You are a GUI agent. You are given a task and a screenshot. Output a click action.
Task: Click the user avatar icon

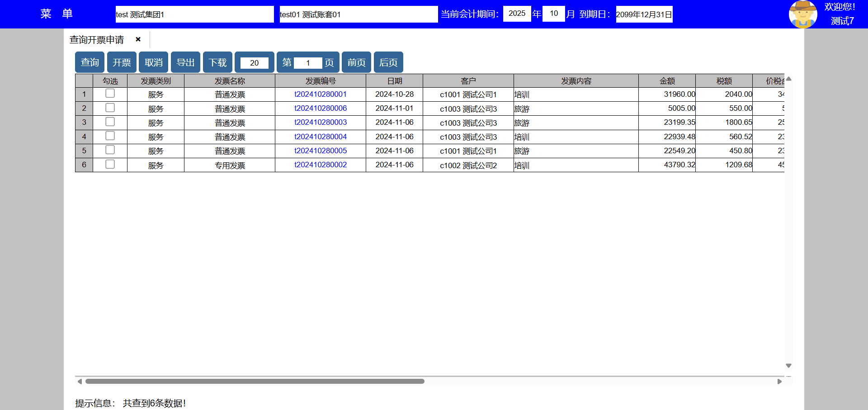(802, 14)
